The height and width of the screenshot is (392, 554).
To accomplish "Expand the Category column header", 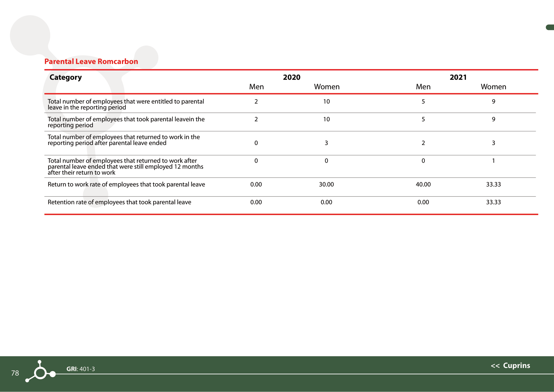I will point(65,77).
